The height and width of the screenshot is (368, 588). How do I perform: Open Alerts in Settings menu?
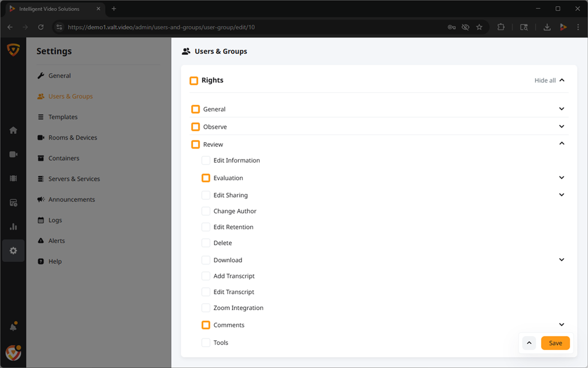point(57,241)
